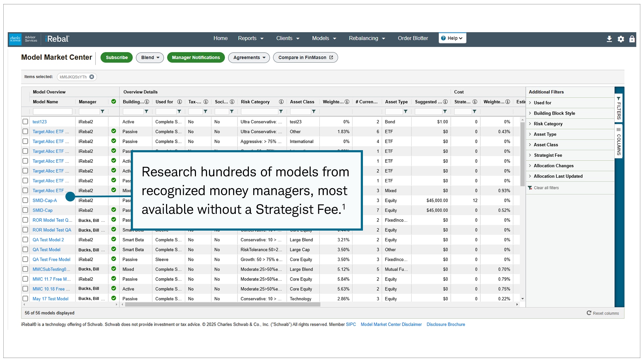Screen dimensions: 644x362
Task: Open filter icon for Tax column
Action: coord(205,111)
